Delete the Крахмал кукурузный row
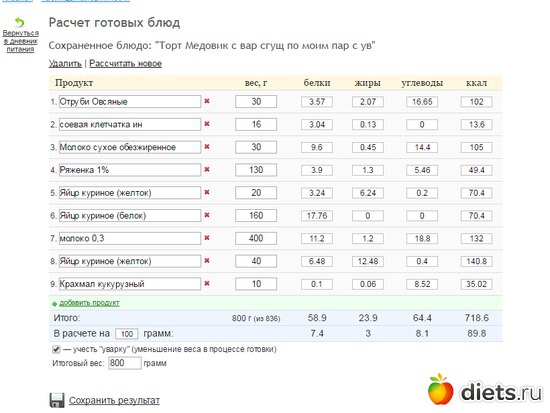This screenshot has width=550, height=413. 207,284
